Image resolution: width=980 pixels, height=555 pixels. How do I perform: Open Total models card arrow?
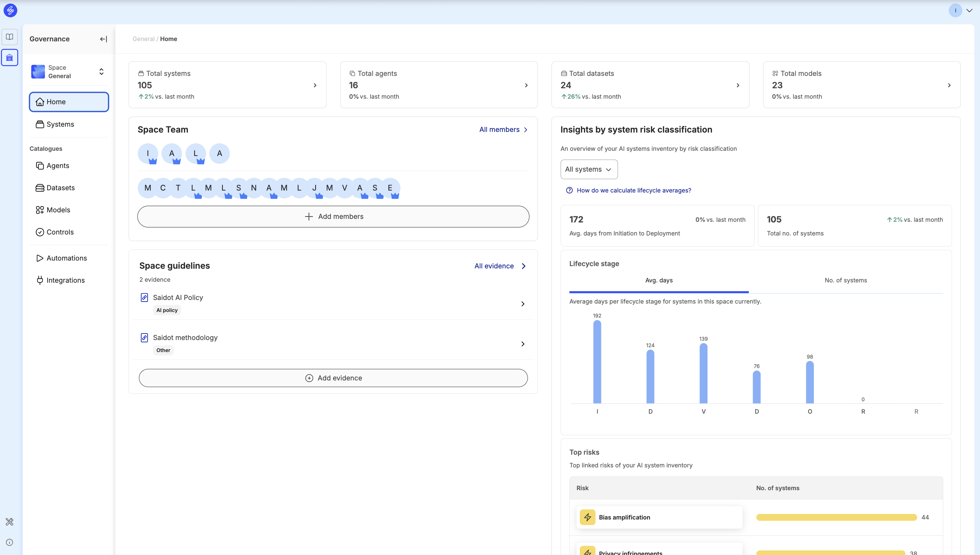coord(949,85)
